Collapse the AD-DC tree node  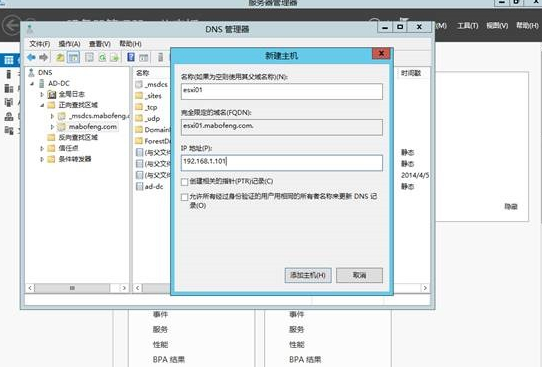click(32, 83)
